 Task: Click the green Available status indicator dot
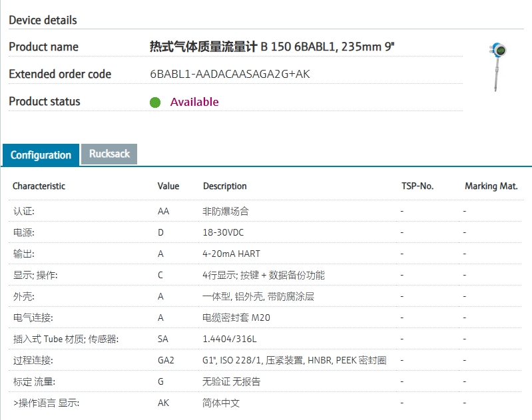(155, 102)
